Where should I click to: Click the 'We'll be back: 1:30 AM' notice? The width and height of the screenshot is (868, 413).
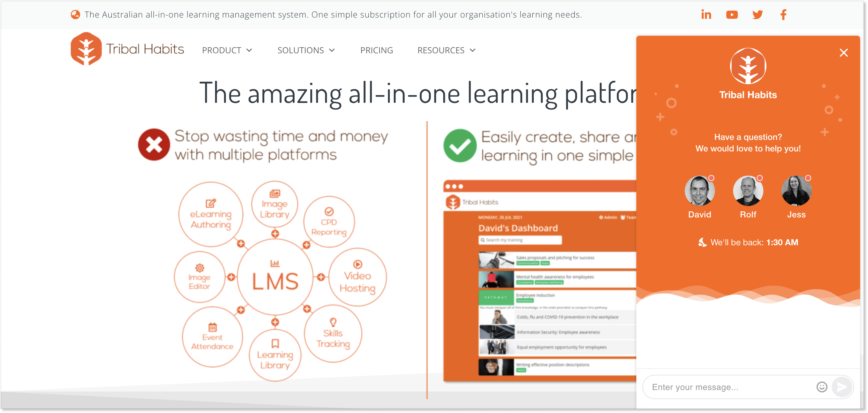[x=748, y=242]
